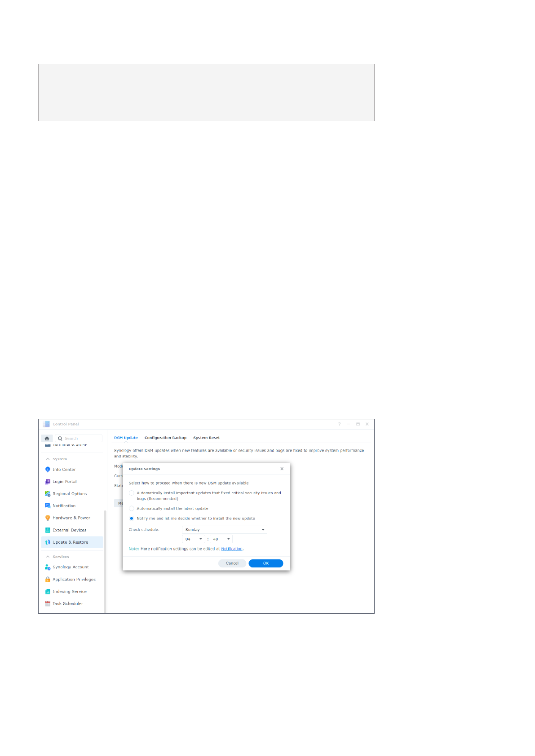Select automatically install important updates option
The width and height of the screenshot is (535, 756).
tap(132, 493)
